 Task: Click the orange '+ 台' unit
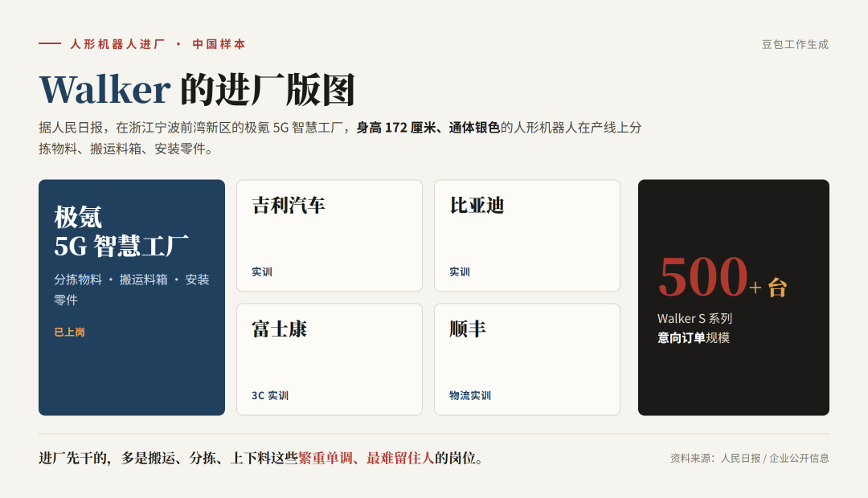768,288
